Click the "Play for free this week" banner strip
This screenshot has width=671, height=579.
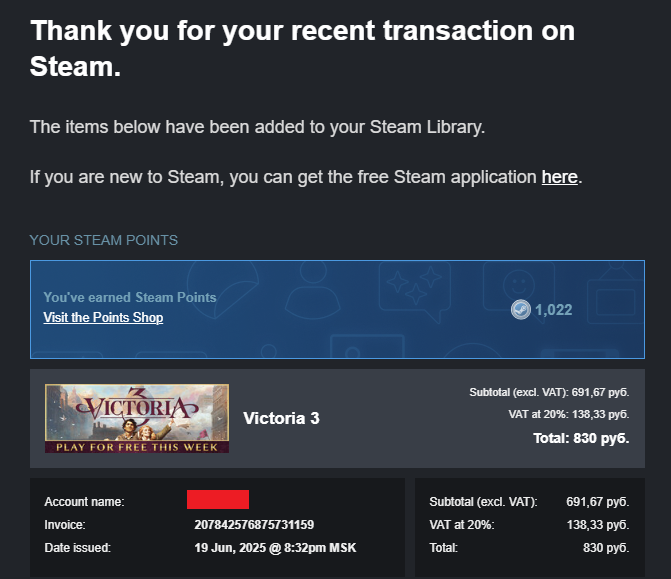[137, 447]
